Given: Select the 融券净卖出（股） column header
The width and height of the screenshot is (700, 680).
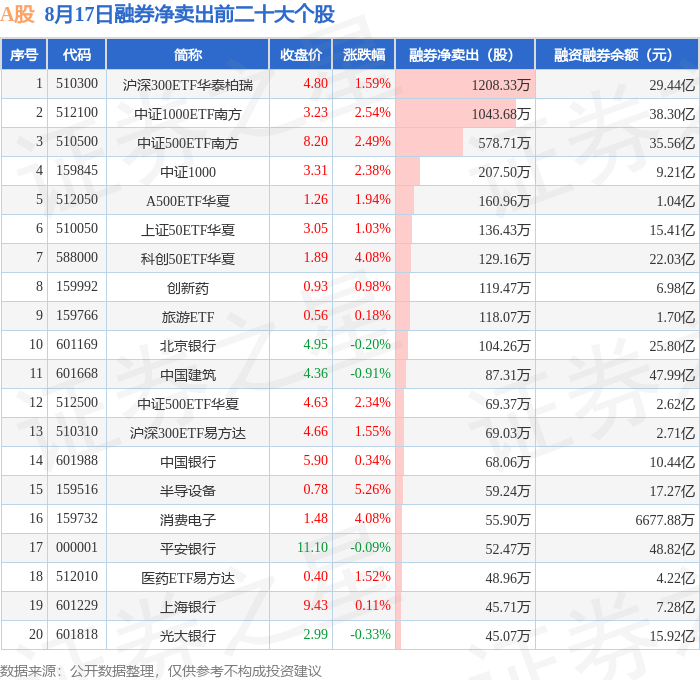Looking at the screenshot, I should [x=465, y=54].
